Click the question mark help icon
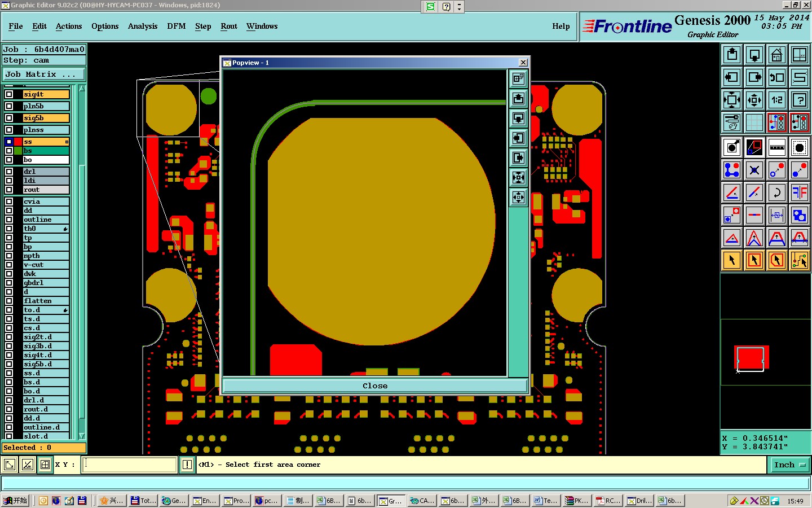Viewport: 812px width, 508px height. click(800, 100)
